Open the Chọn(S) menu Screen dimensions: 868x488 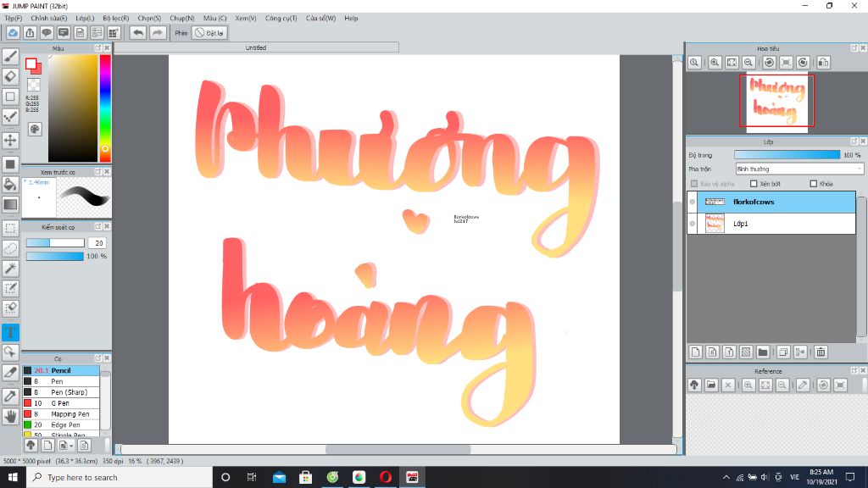point(149,19)
